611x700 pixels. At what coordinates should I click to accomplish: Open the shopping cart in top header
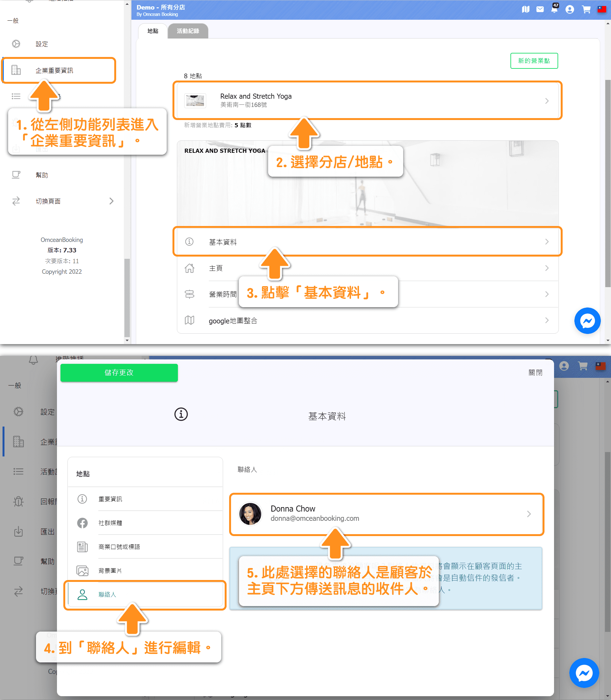coord(586,9)
